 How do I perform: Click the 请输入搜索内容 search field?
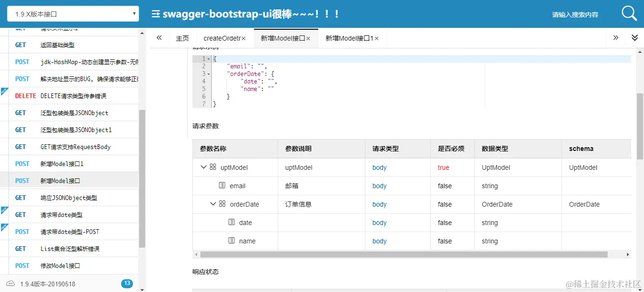tap(575, 15)
